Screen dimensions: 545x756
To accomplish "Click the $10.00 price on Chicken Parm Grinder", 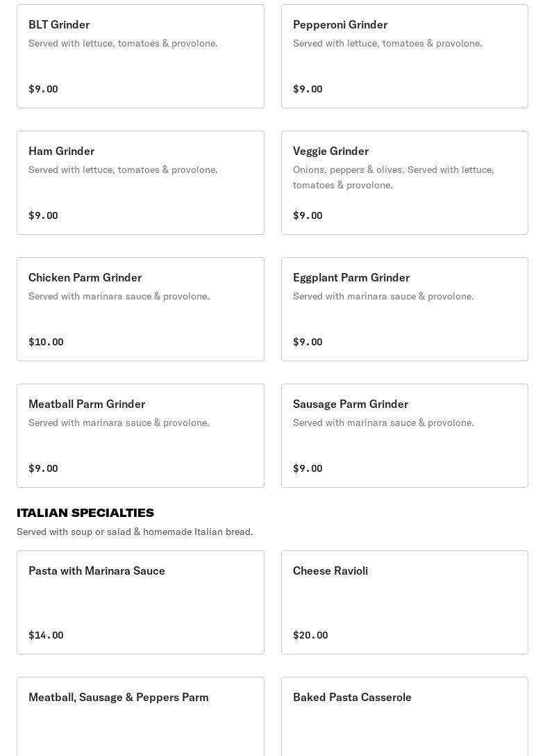I will 46,342.
